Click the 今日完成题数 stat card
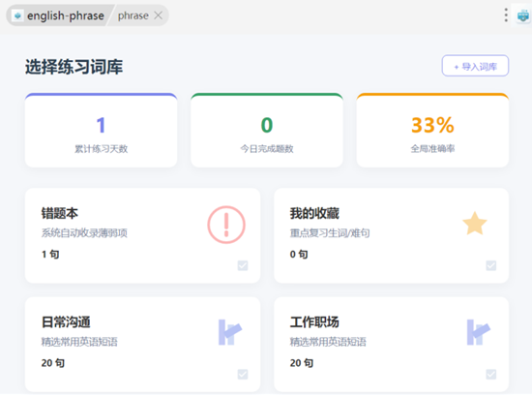This screenshot has height=396, width=532. point(267,131)
